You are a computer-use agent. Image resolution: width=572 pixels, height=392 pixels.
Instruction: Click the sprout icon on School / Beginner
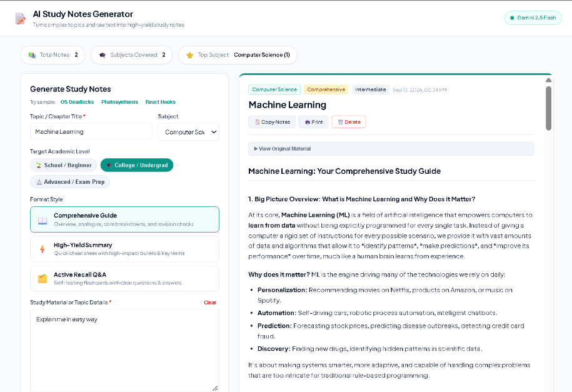(x=39, y=165)
